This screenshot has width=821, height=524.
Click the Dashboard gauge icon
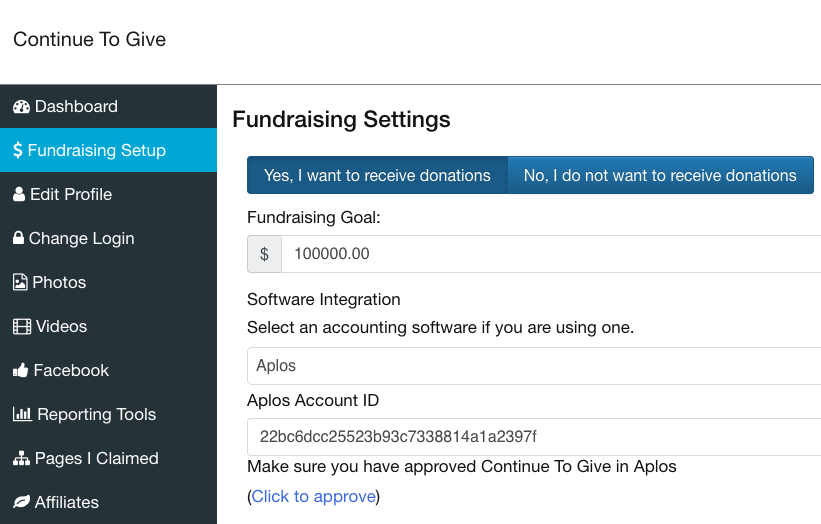pyautogui.click(x=21, y=107)
